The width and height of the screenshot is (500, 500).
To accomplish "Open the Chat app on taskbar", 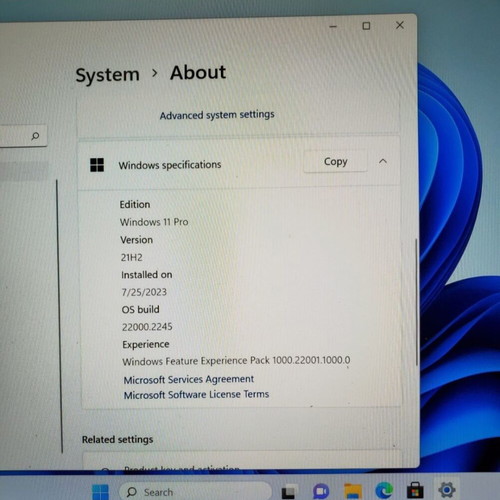I will click(x=321, y=491).
